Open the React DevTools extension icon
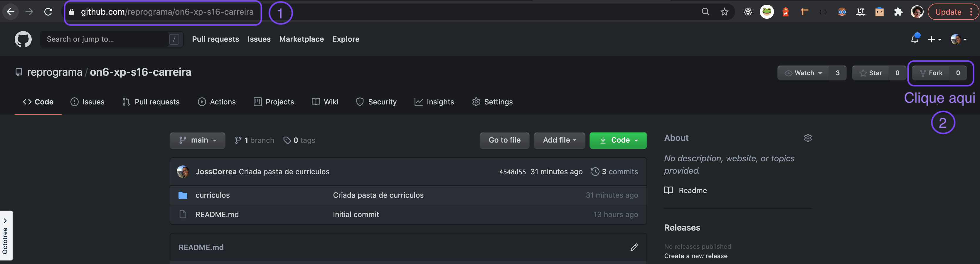This screenshot has width=980, height=264. pyautogui.click(x=748, y=12)
